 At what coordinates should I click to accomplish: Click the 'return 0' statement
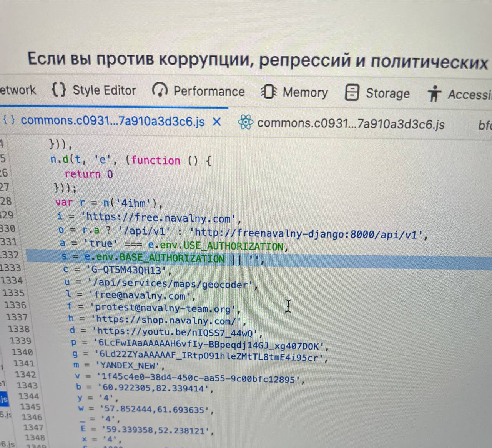click(x=88, y=174)
